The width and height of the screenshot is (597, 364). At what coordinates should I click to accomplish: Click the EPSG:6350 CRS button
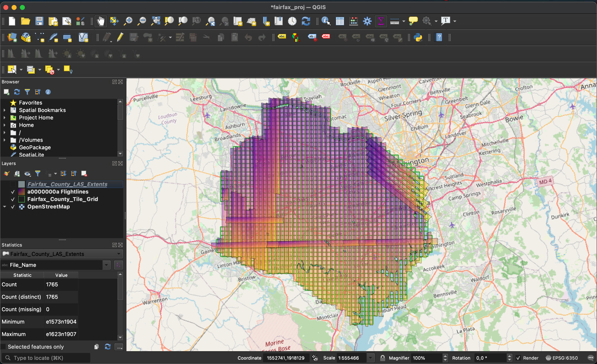point(562,358)
